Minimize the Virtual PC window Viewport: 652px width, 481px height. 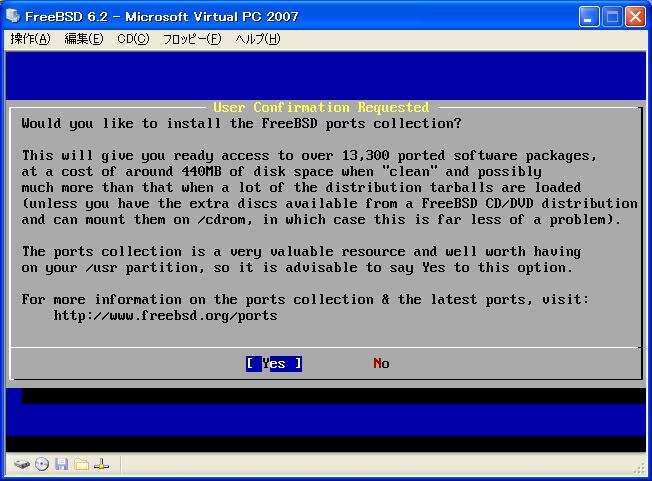coord(589,17)
